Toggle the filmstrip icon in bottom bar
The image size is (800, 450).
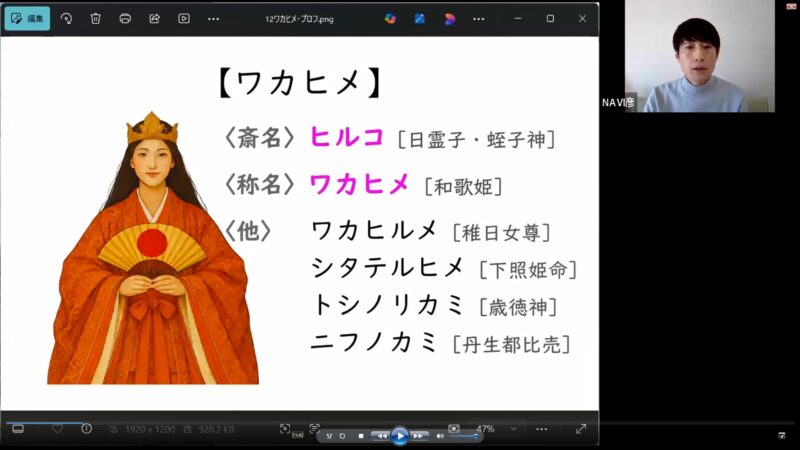18,429
